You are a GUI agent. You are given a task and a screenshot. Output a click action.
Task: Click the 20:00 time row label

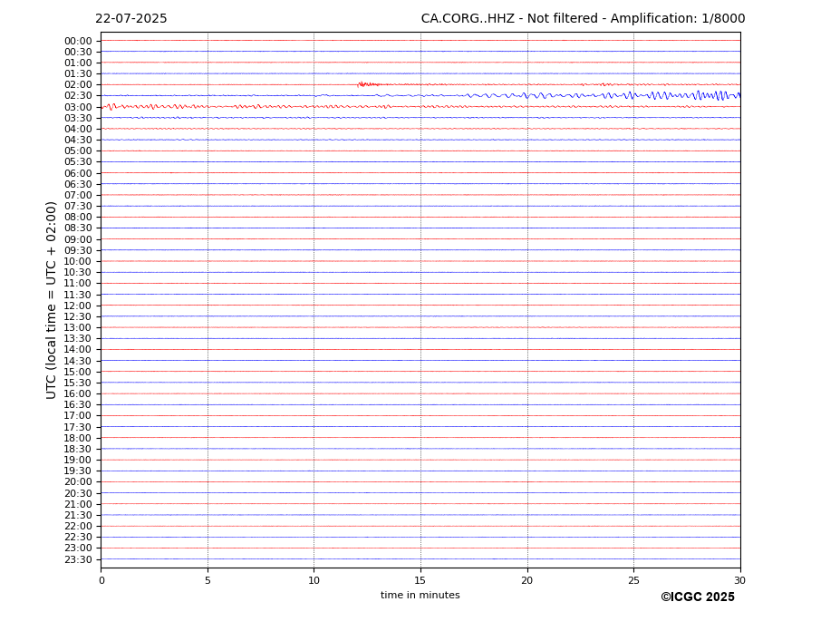(78, 482)
